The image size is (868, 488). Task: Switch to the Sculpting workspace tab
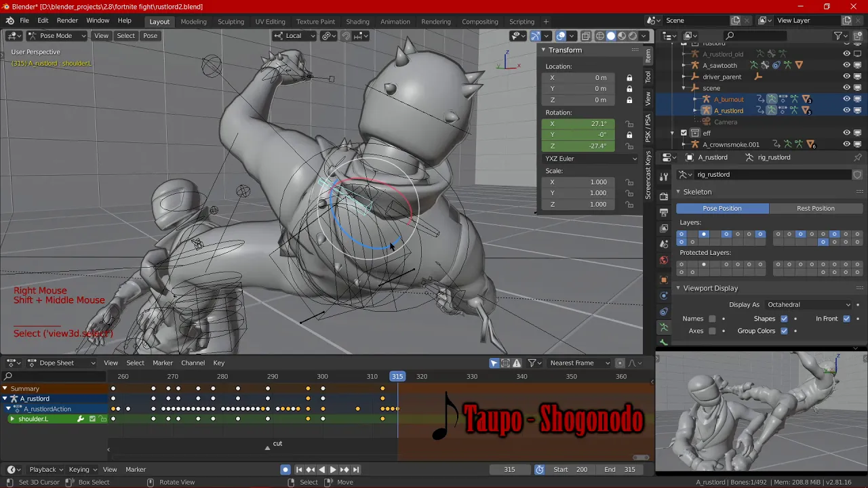(x=231, y=21)
